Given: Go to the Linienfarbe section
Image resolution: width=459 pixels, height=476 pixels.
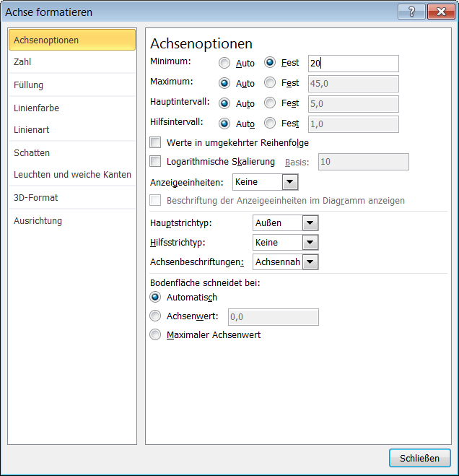Looking at the screenshot, I should coord(36,108).
